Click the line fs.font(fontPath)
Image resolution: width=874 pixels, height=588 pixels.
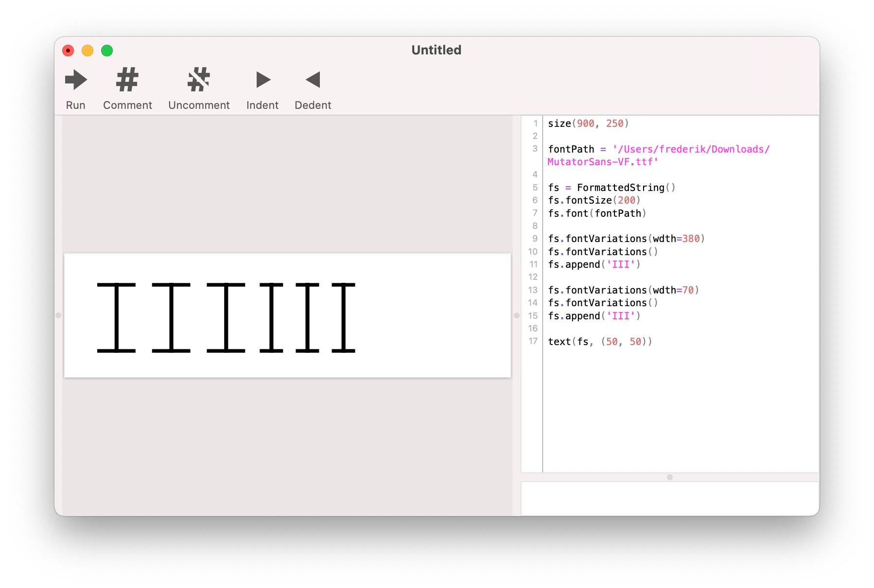pos(597,213)
